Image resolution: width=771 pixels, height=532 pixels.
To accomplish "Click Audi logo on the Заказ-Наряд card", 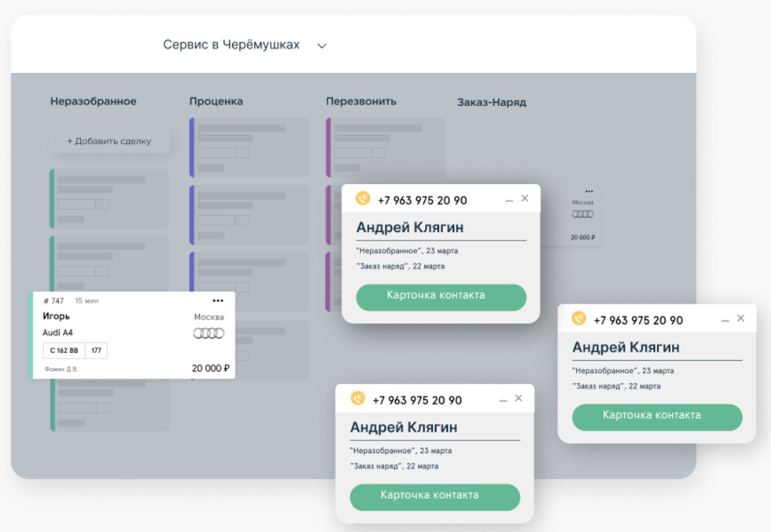I will pyautogui.click(x=583, y=214).
